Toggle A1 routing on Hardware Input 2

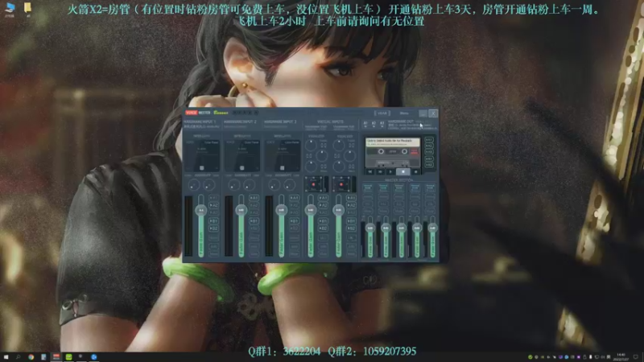[x=254, y=198]
